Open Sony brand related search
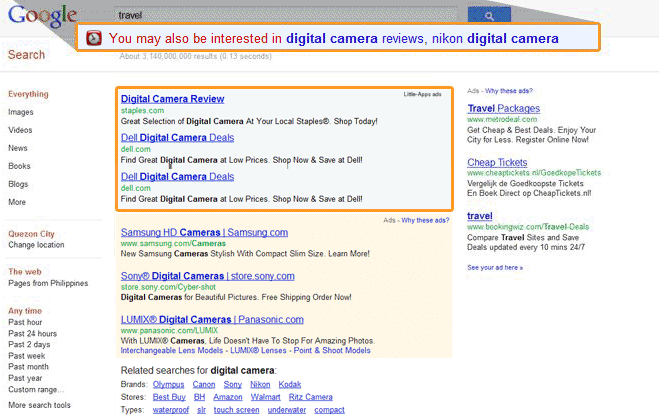This screenshot has height=416, width=659. click(232, 384)
